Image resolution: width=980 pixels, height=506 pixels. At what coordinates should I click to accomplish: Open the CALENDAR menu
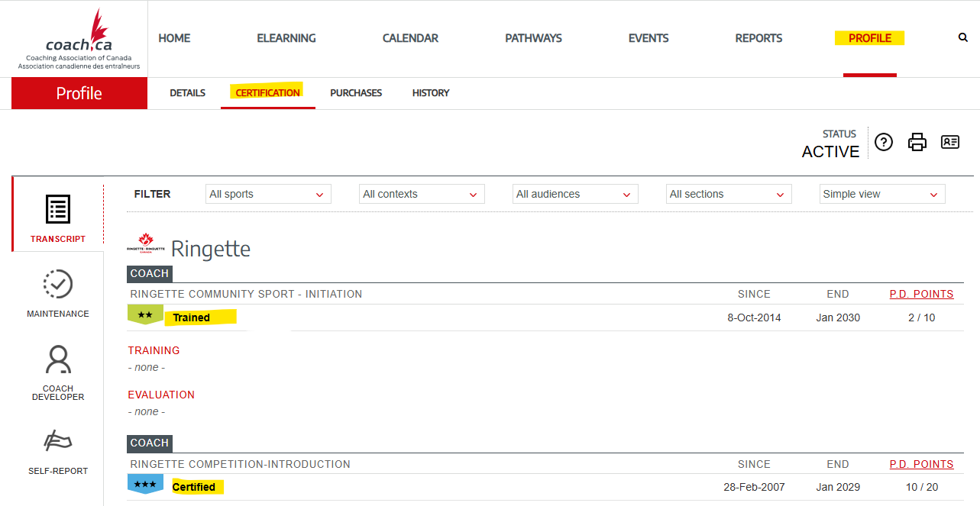pyautogui.click(x=410, y=38)
